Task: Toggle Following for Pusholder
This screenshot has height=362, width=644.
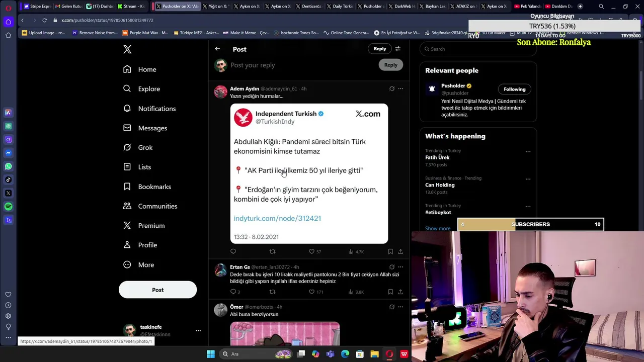Action: [x=514, y=89]
